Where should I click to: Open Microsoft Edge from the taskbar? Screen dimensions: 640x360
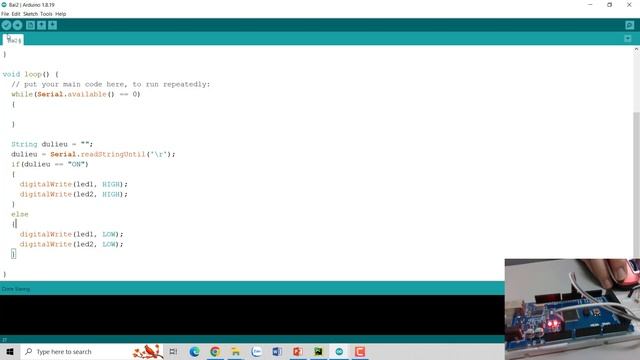tap(194, 351)
